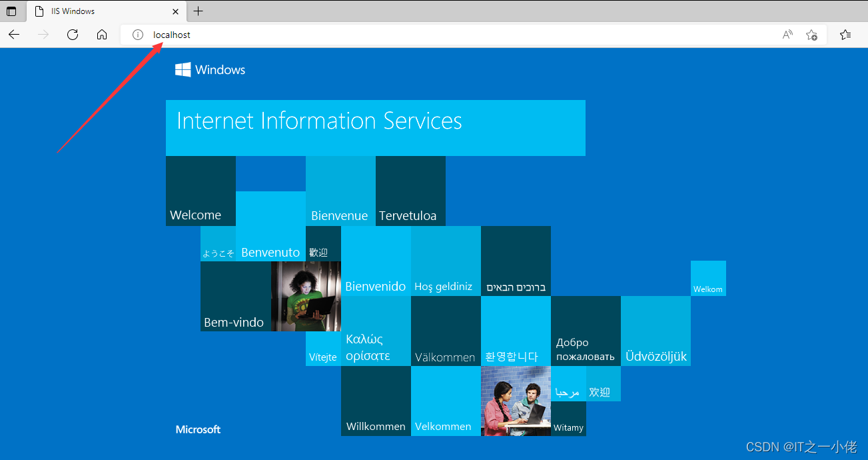
Task: Click the Bienvenue tile
Action: (x=340, y=191)
